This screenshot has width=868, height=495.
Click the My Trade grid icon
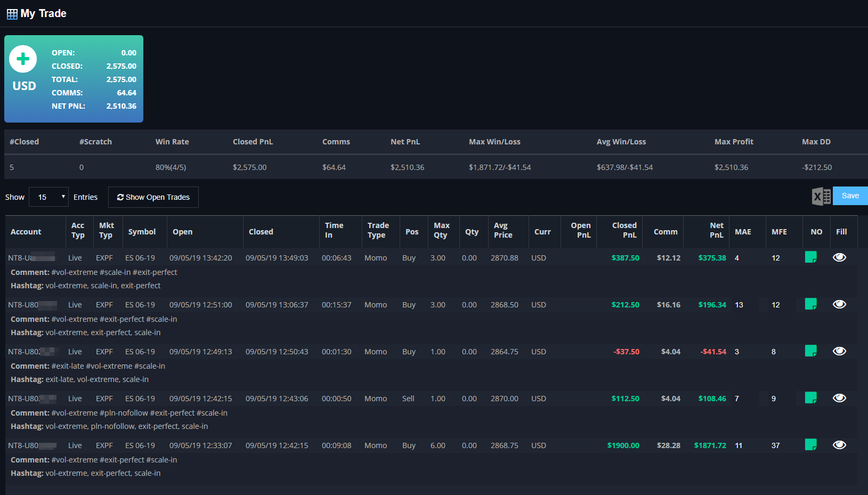click(12, 14)
